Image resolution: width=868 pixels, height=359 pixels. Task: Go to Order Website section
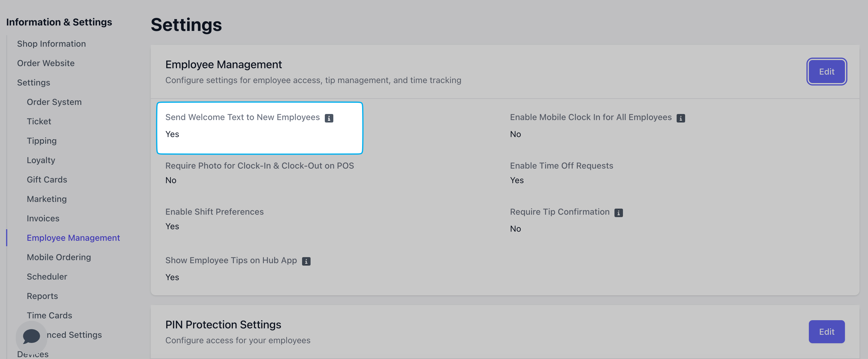click(46, 63)
